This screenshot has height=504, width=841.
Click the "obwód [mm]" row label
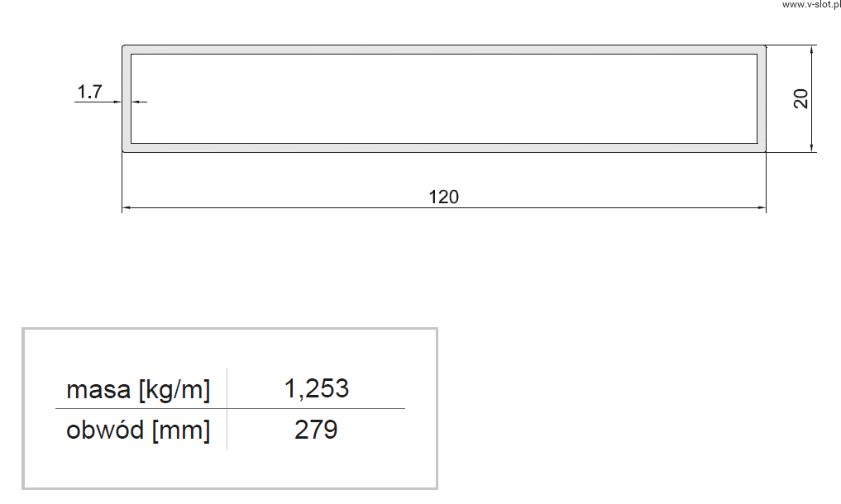coord(138,430)
